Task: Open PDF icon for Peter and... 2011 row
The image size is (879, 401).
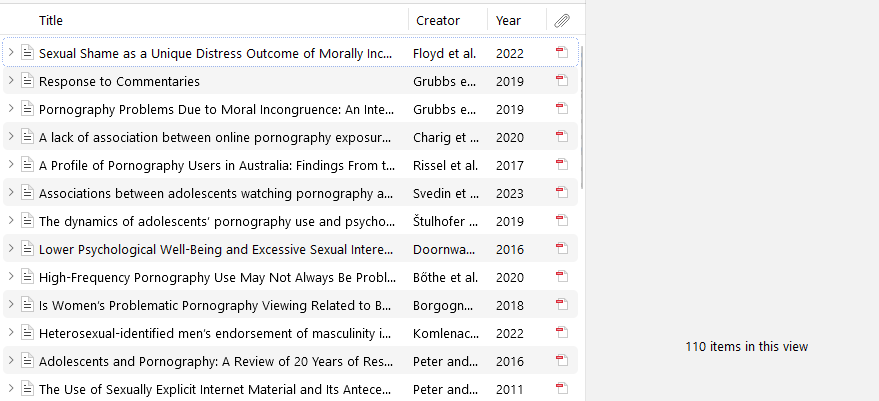Action: point(562,389)
